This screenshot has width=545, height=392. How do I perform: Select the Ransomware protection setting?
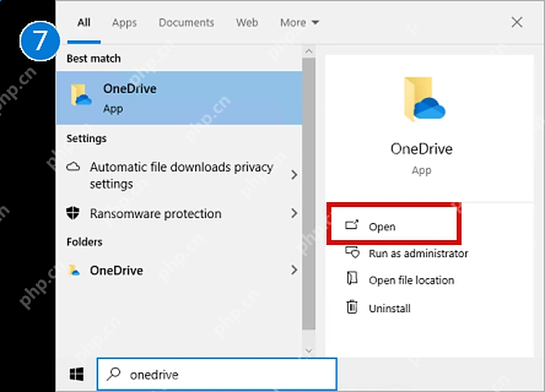[179, 213]
